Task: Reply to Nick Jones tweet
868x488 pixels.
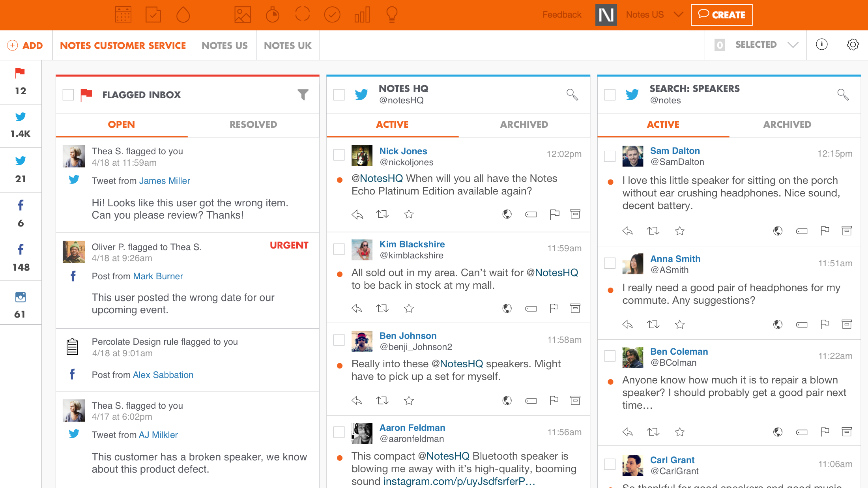Action: (357, 214)
